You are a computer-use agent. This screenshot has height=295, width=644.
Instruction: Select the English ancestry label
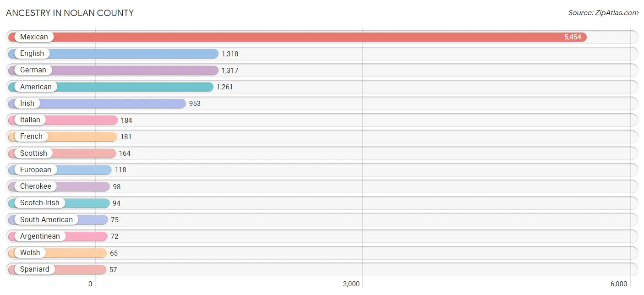click(x=32, y=54)
